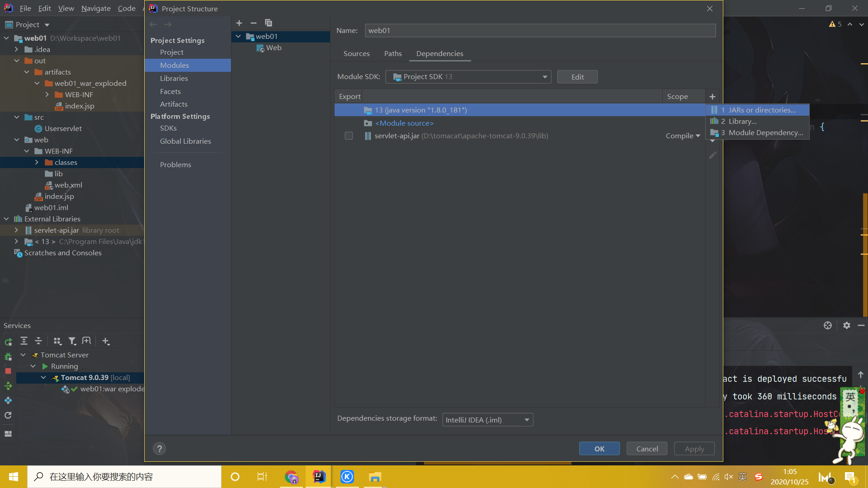The height and width of the screenshot is (488, 868).
Task: Group services by icon
Action: [57, 341]
